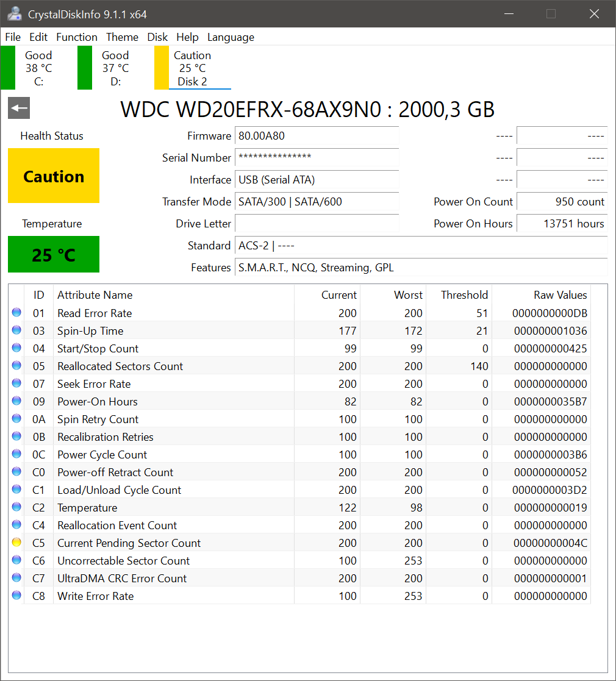Open the Theme menu
The image size is (616, 681).
[122, 37]
